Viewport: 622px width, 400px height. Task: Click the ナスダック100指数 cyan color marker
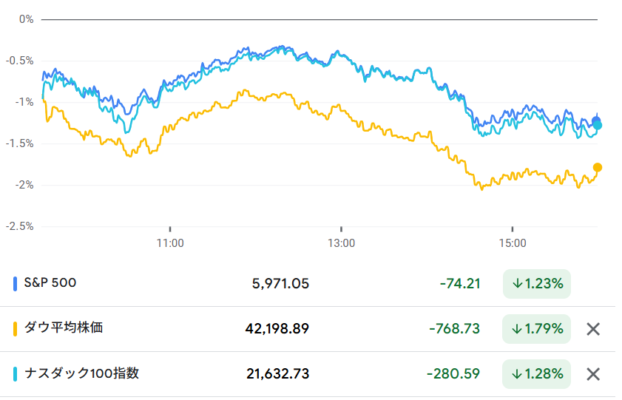point(15,374)
